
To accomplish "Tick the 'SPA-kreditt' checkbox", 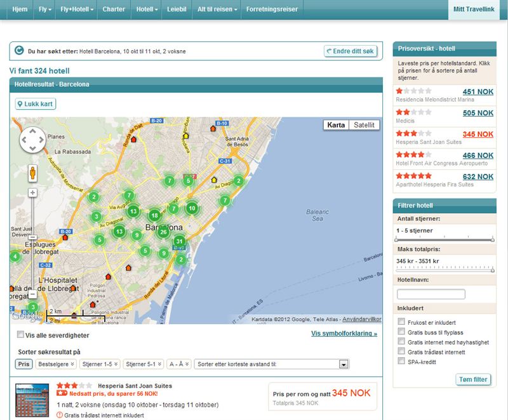I will coord(401,361).
